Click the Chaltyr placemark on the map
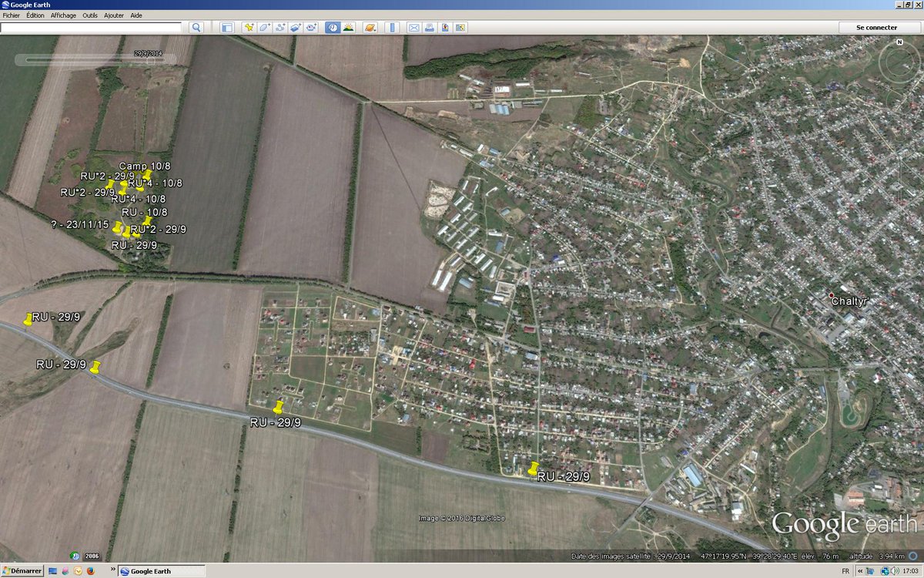Screen dimensions: 924x578 point(830,295)
